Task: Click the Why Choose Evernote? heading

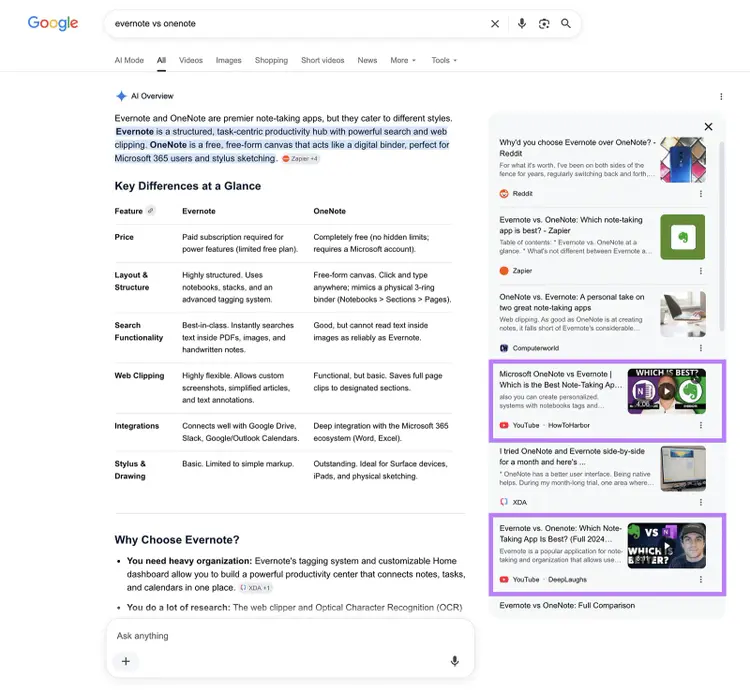Action: (176, 540)
